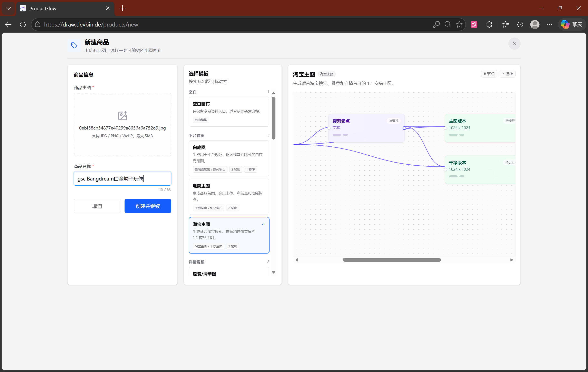Viewport: 588px width, 372px height.
Task: Select the 干净版本 node on canvas
Action: [x=480, y=169]
